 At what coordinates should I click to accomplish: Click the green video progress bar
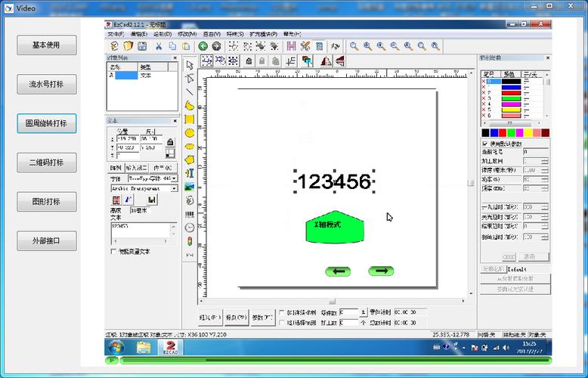336,361
